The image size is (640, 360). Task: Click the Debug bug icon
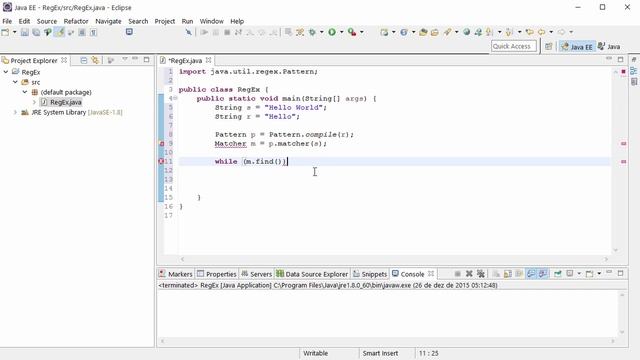point(312,32)
